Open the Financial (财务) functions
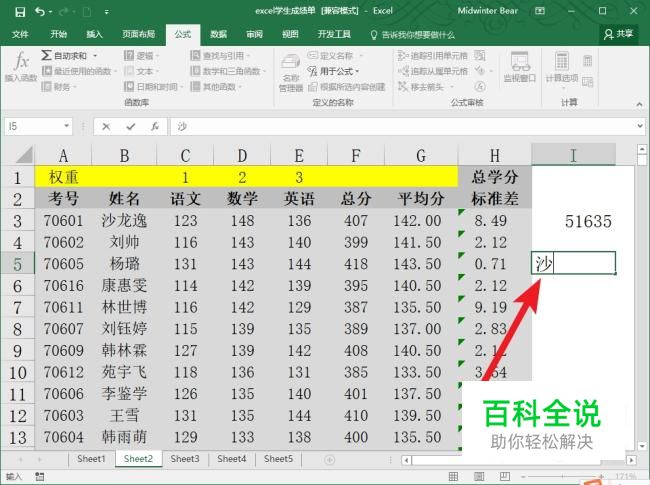 tap(59, 87)
